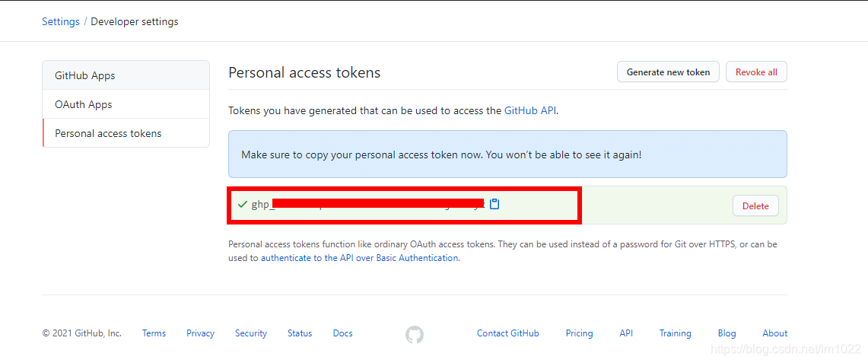The image size is (868, 363).
Task: Select Personal access tokens in sidebar
Action: point(126,133)
